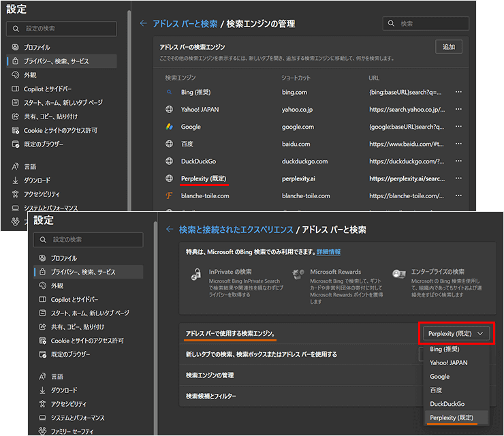This screenshot has height=436, width=504.
Task: Follow the 検索と接続されたエクスペリエンス breadcrumb link
Action: pos(236,230)
